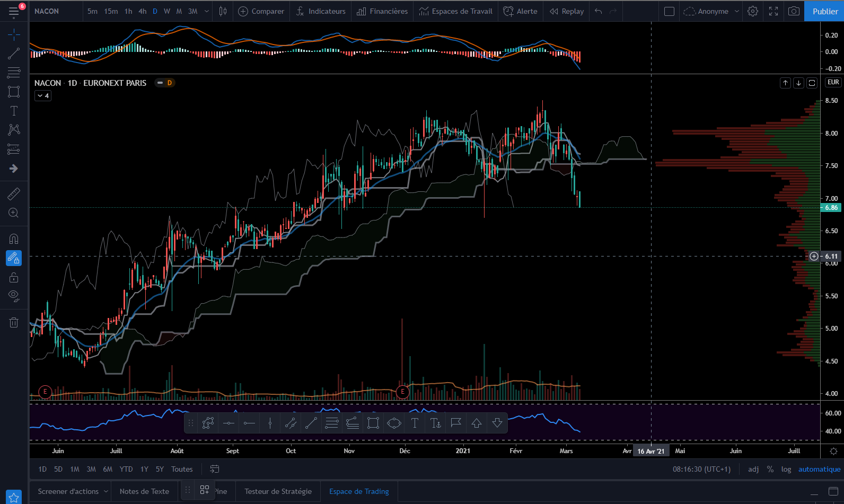Select the D daily timeframe
844x504 pixels.
155,11
